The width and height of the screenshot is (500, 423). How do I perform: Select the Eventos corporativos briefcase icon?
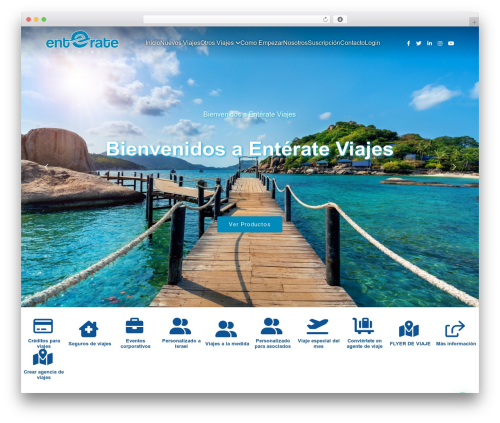tap(135, 325)
